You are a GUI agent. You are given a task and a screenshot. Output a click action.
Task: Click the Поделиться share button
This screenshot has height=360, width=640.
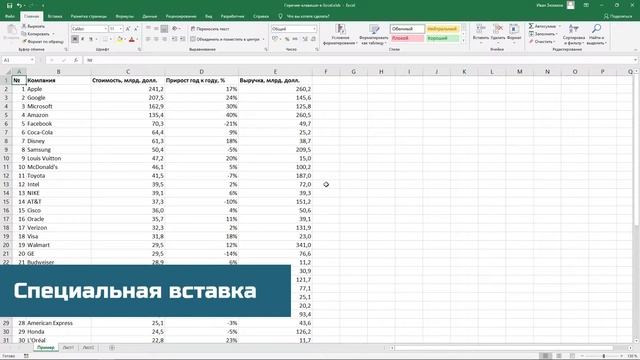[618, 16]
